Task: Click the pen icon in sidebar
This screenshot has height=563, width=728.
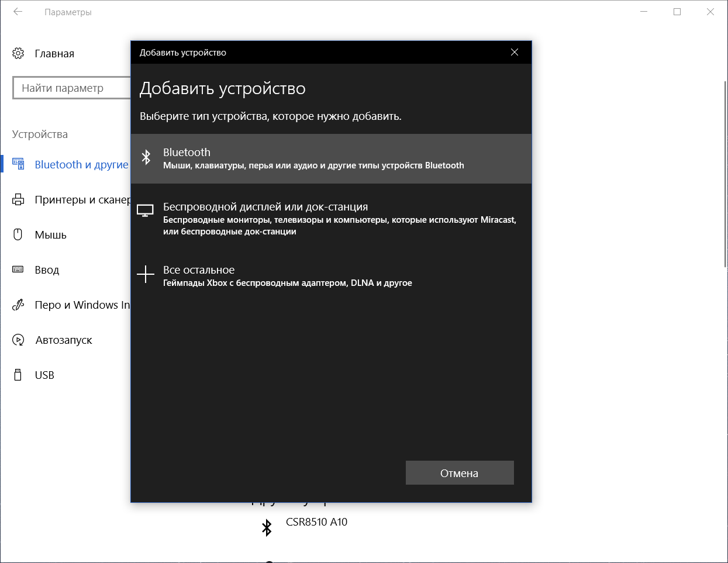Action: click(x=18, y=305)
